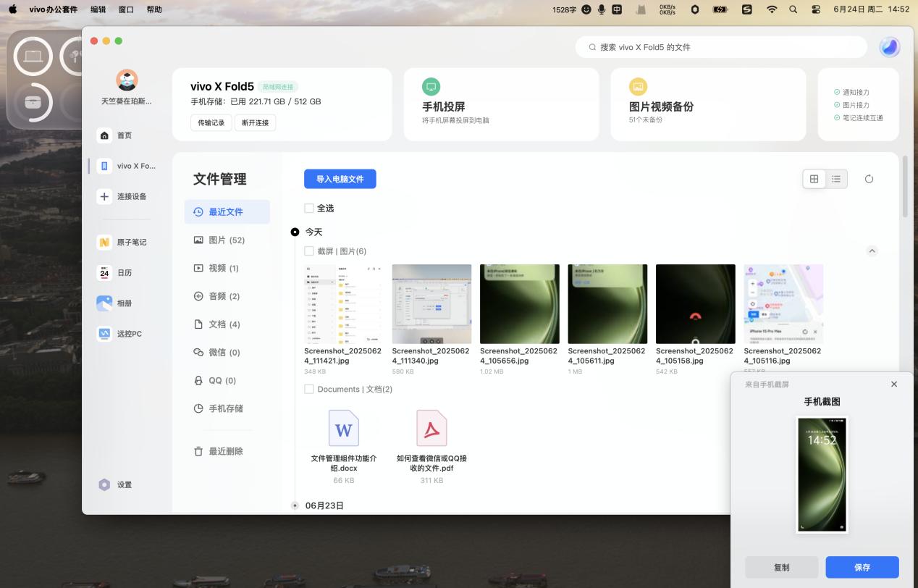
Task: Click the 通知接力 status text
Action: (856, 93)
